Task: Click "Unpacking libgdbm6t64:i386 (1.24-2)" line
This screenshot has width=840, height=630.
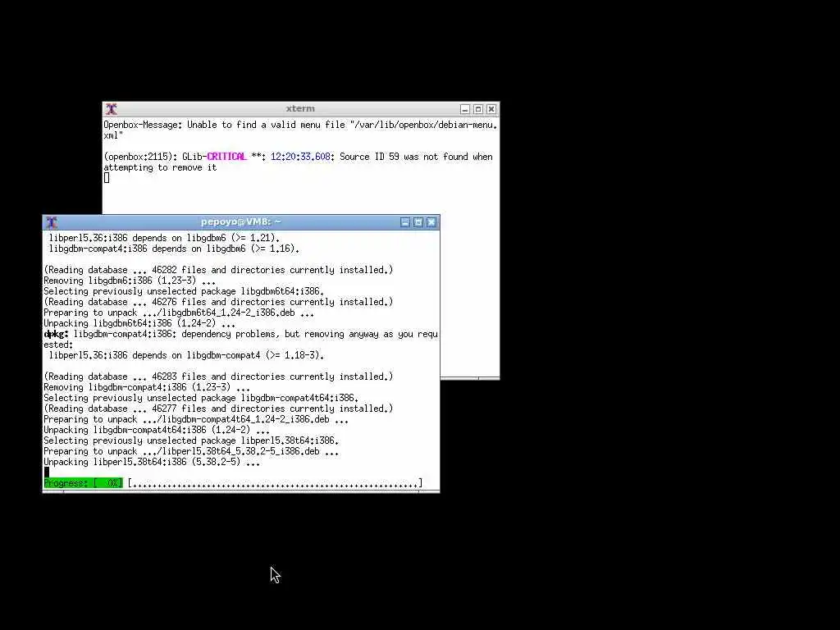Action: [139, 323]
